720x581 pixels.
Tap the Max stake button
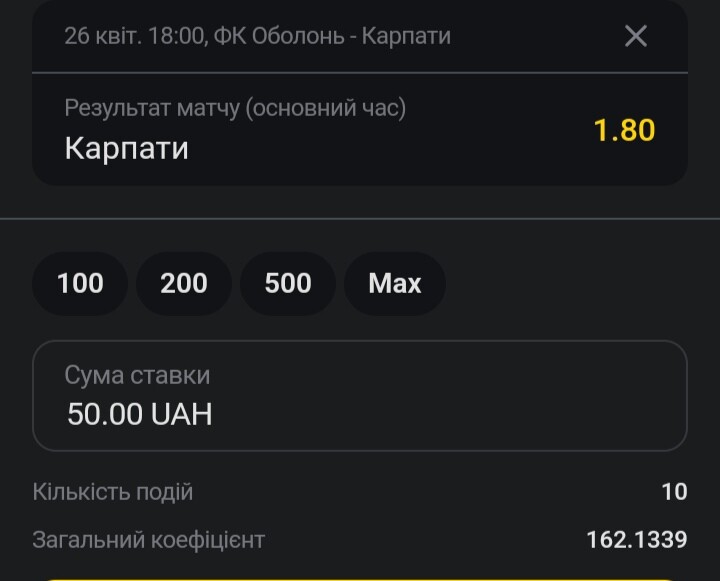(x=395, y=283)
